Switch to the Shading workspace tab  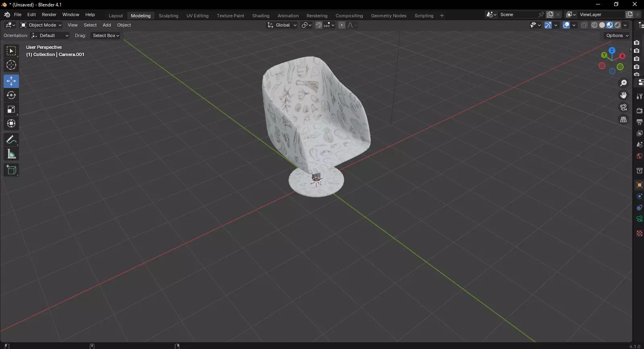coord(261,16)
